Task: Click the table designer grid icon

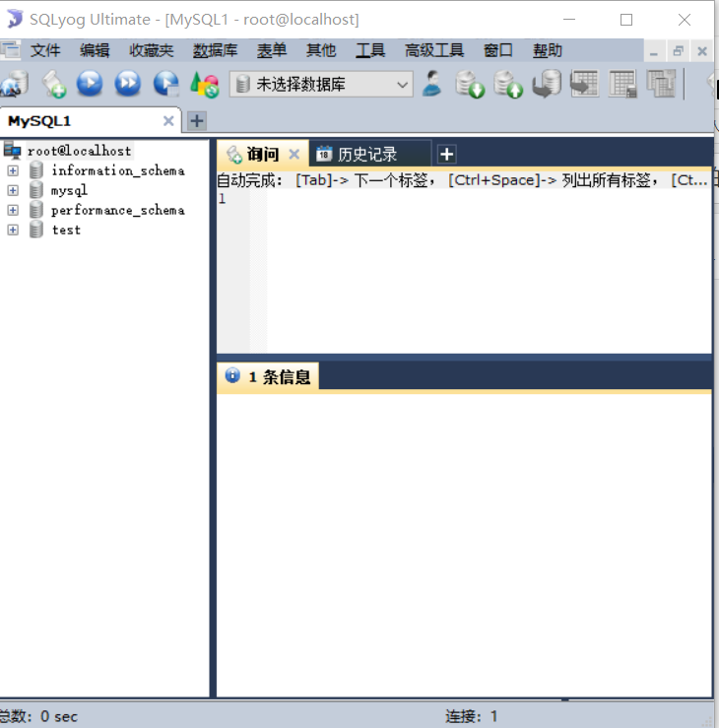Action: click(622, 84)
